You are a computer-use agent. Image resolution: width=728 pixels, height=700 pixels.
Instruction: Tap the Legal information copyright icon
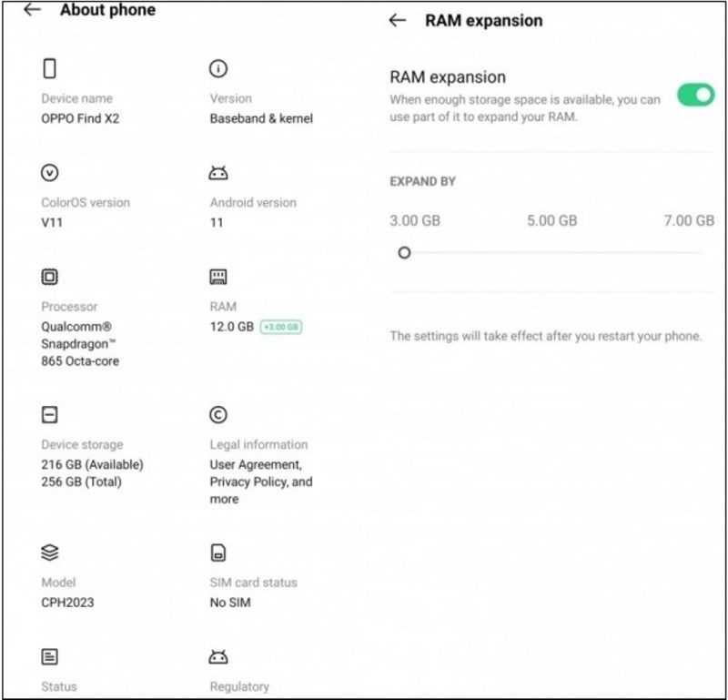(218, 415)
